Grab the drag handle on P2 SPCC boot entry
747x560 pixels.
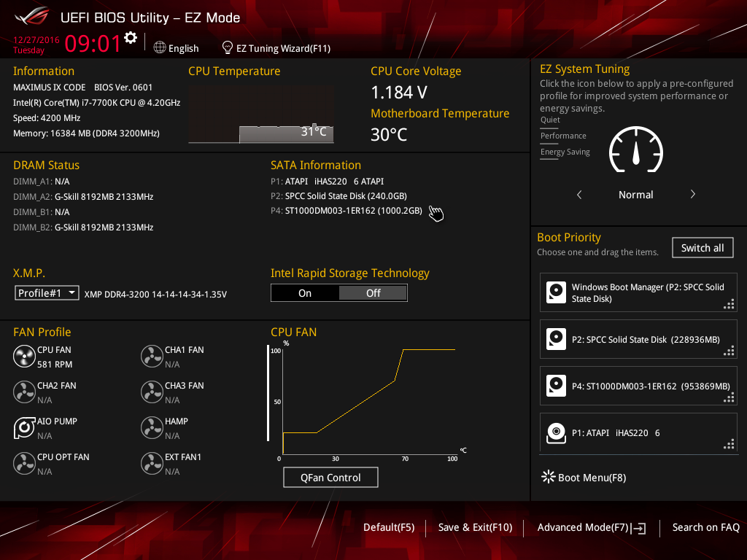click(729, 351)
